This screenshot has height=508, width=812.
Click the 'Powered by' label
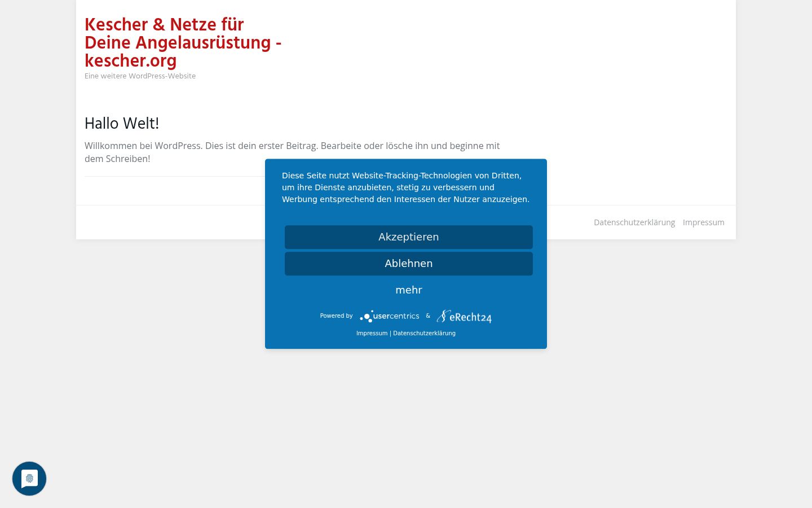tap(336, 316)
